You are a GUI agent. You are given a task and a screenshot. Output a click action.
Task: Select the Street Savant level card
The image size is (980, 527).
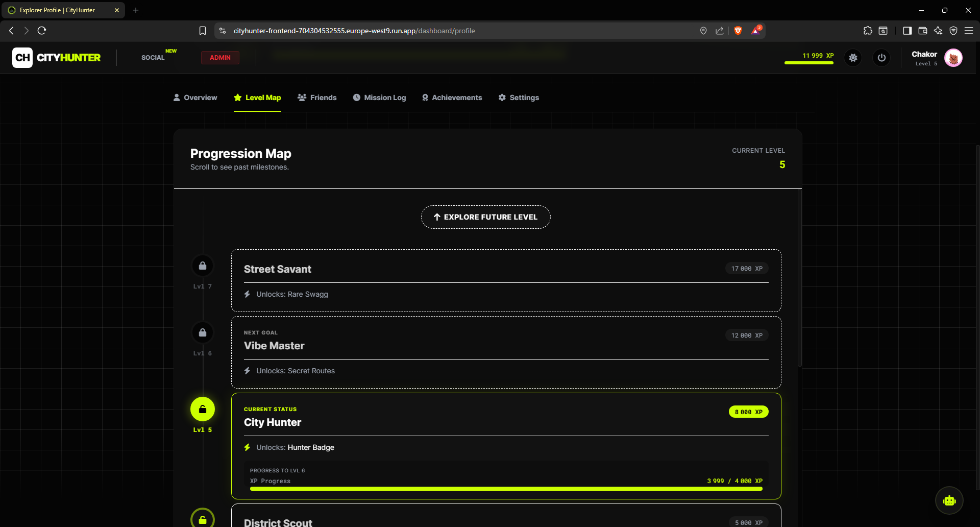[506, 281]
